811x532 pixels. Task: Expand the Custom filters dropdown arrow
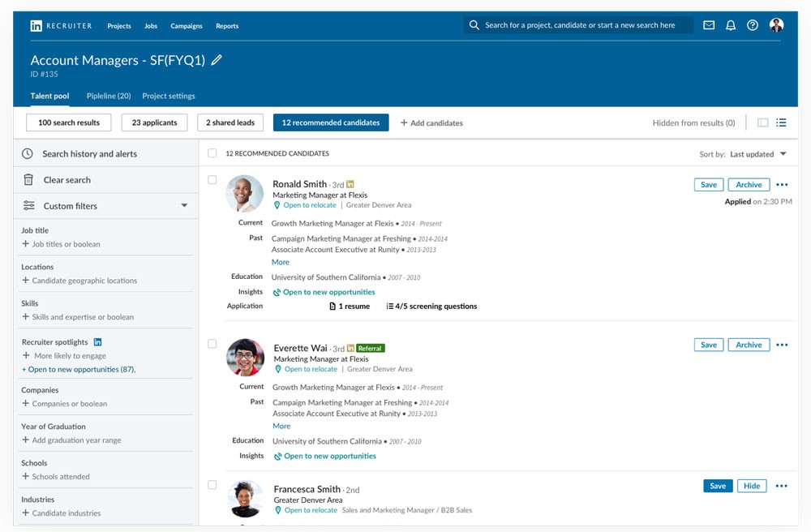click(184, 205)
